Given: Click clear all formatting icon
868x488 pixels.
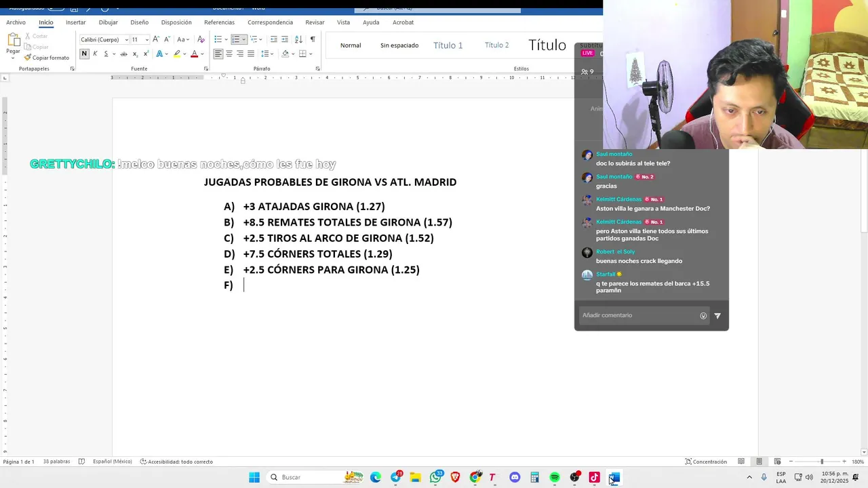Looking at the screenshot, I should (201, 39).
